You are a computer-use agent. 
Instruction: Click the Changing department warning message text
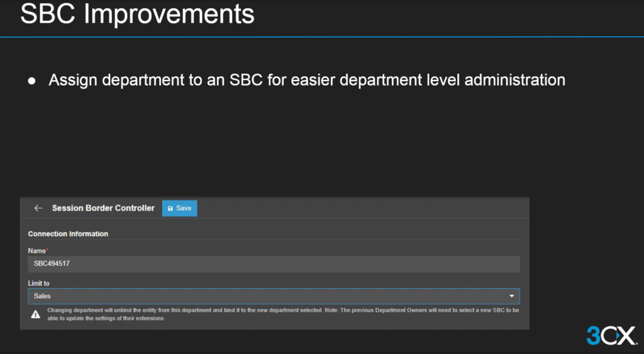[x=252, y=311]
